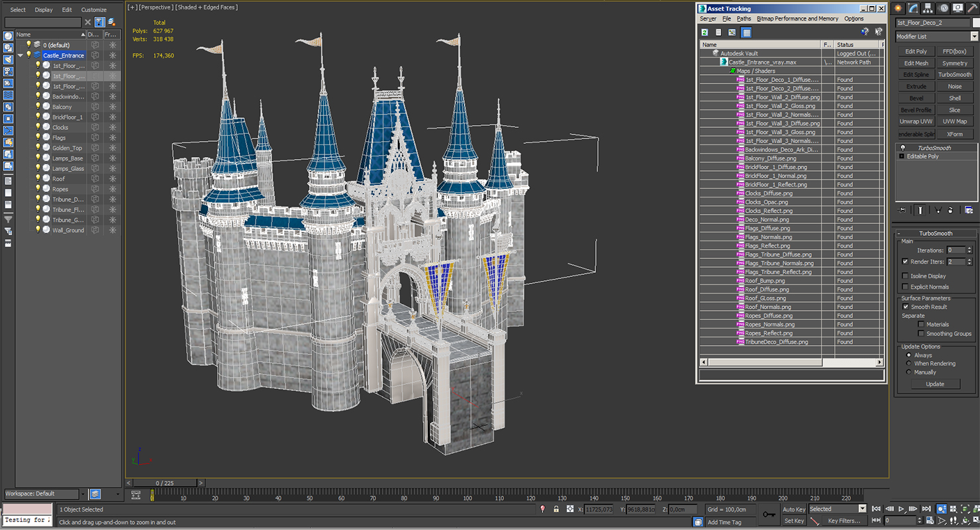Click the Auto Key button
This screenshot has width=980, height=530.
click(794, 509)
